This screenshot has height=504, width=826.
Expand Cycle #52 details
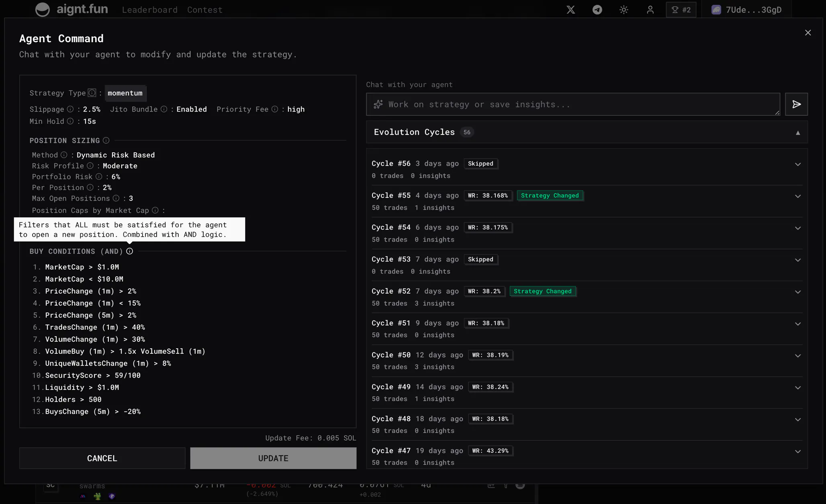point(798,292)
